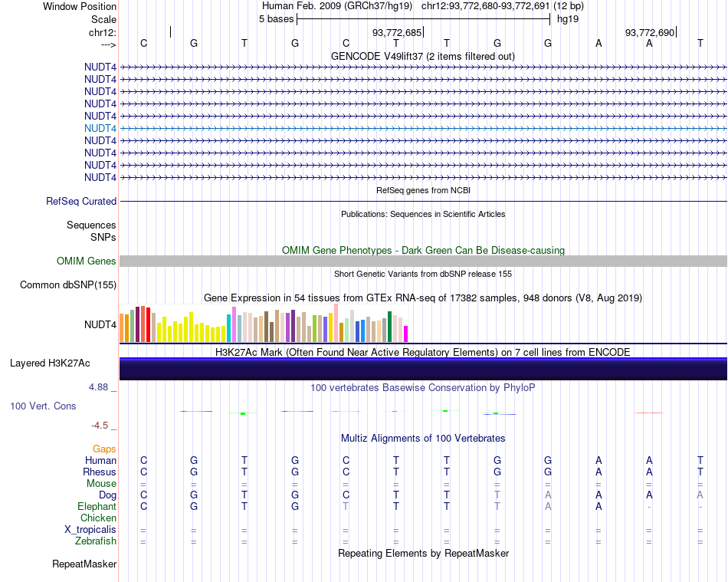
Task: Open 'RefSeq genes from NCBI' track title
Action: tap(423, 190)
